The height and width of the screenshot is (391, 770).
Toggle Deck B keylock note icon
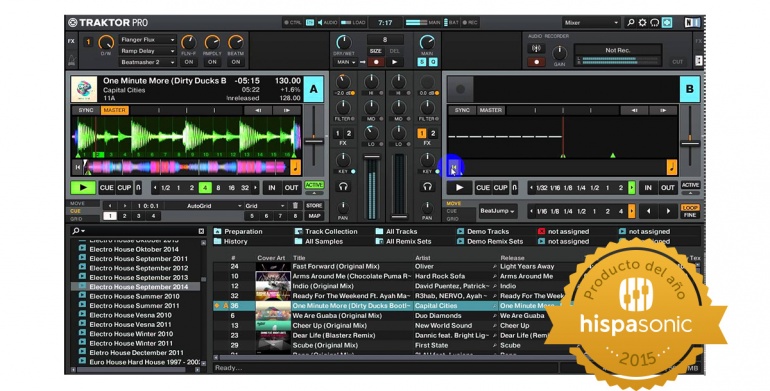pyautogui.click(x=672, y=168)
